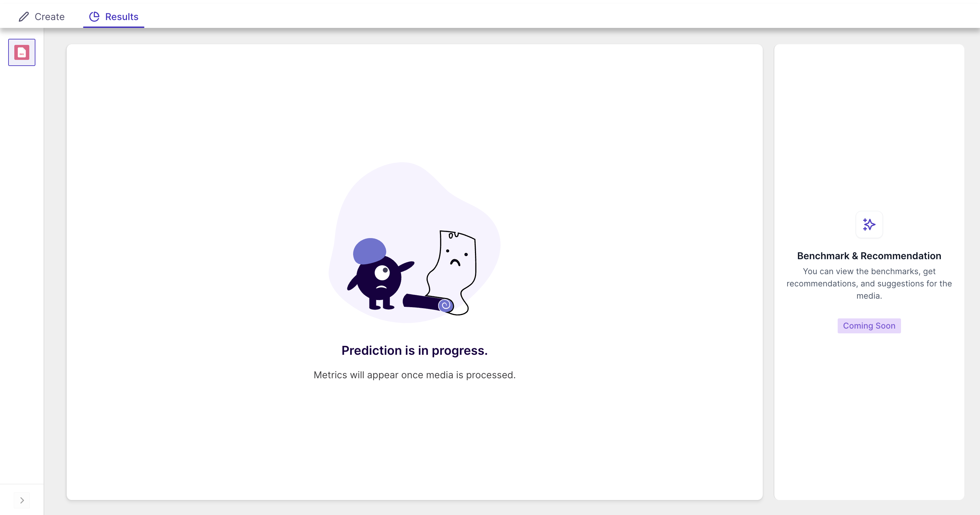This screenshot has width=980, height=515.
Task: Click the purple beret on the monster
Action: pyautogui.click(x=369, y=251)
